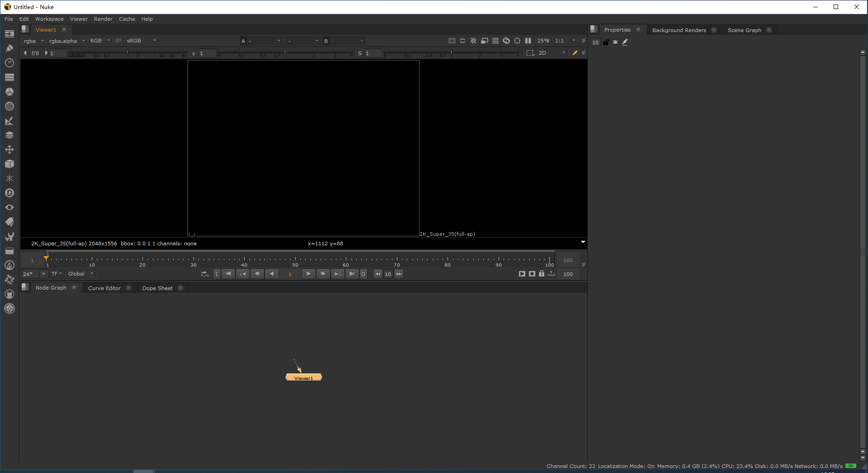868x473 pixels.
Task: Select the Transform nodes icon
Action: [9, 150]
